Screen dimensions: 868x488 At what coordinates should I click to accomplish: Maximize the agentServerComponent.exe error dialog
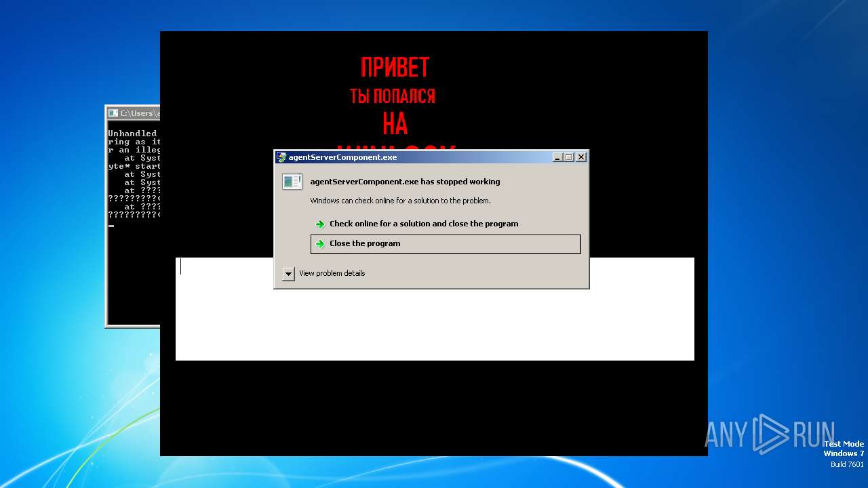coord(568,157)
